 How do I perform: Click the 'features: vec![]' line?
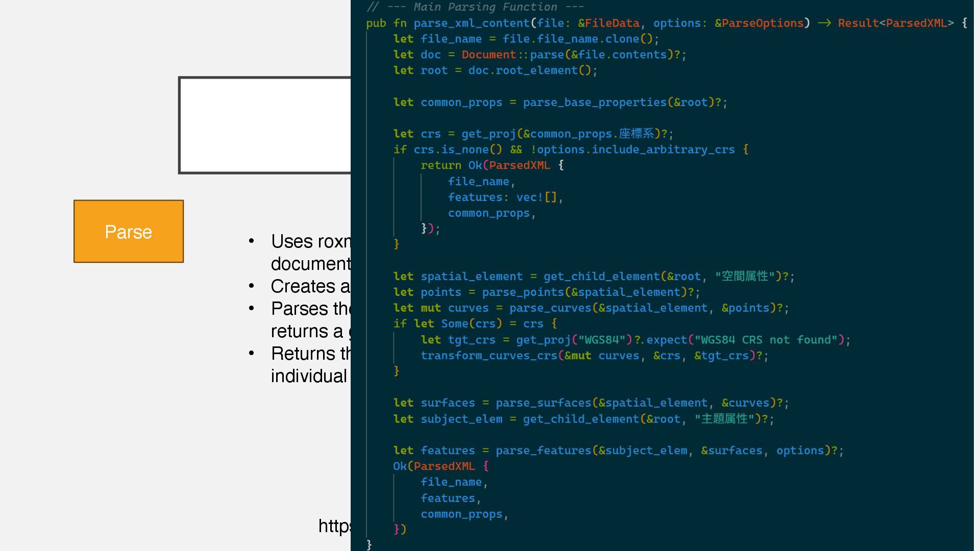pyautogui.click(x=504, y=197)
